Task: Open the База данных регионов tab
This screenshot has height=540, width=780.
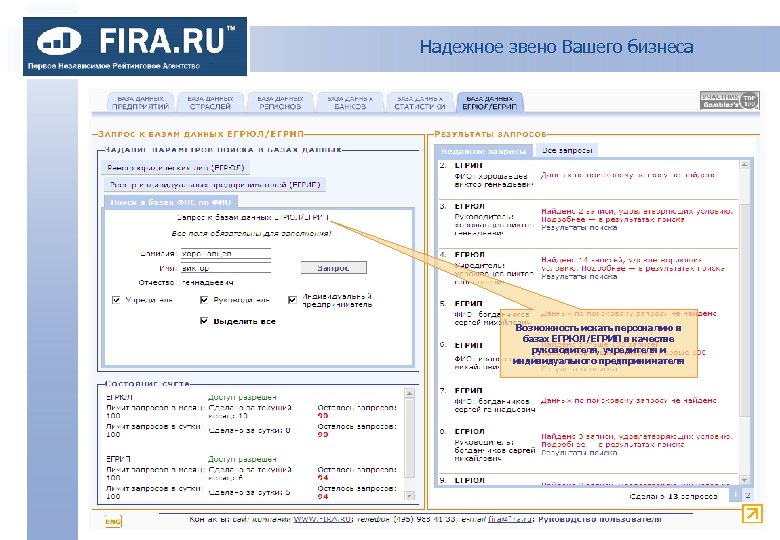Action: tap(280, 102)
